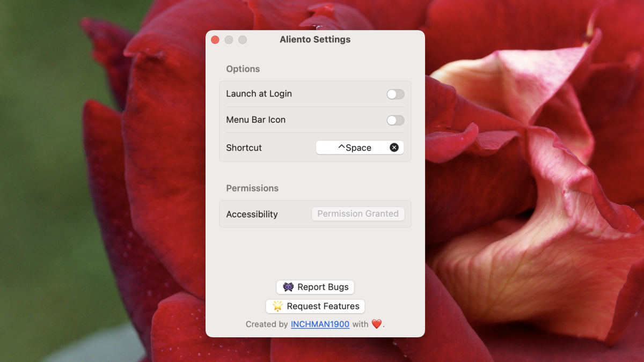Click the Launch at Login label
Image resolution: width=644 pixels, height=362 pixels.
[x=259, y=93]
